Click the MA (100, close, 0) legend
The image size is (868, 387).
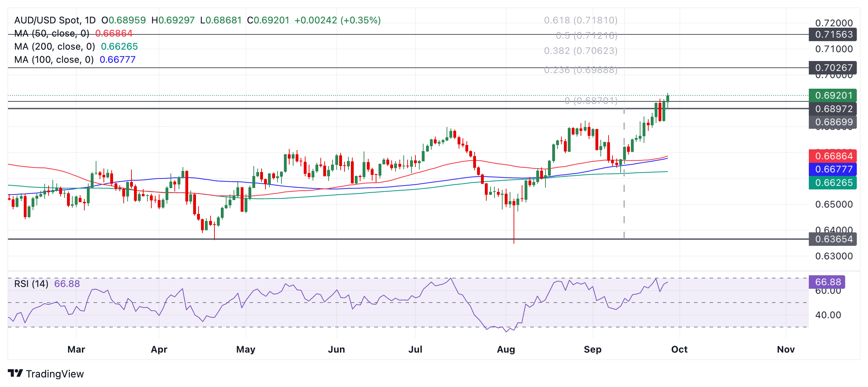coord(54,60)
